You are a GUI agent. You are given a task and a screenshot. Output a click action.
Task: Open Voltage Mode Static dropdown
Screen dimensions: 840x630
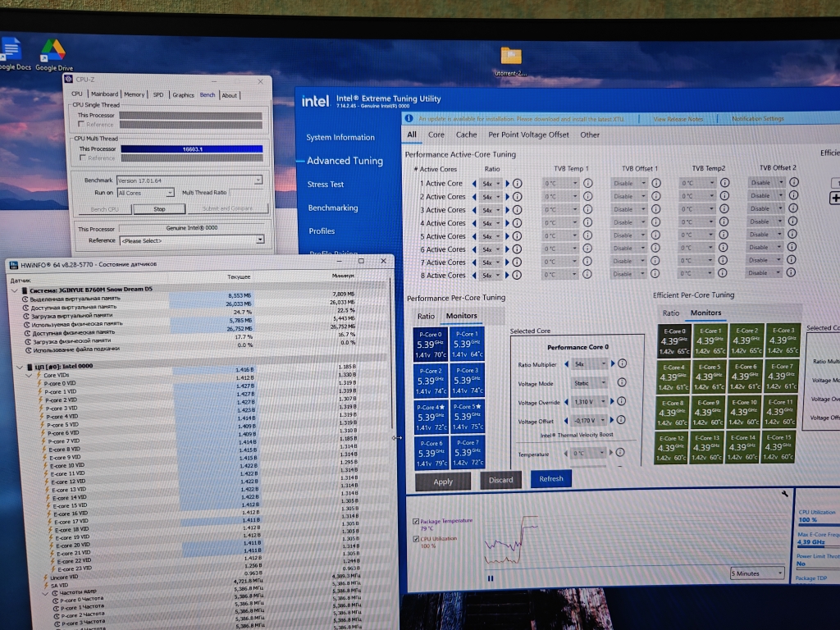(x=589, y=382)
